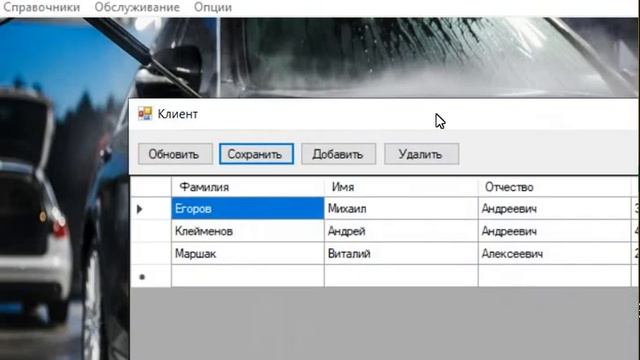Sort by the Имя column header
Viewport: 640px width, 360px height.
pos(401,187)
